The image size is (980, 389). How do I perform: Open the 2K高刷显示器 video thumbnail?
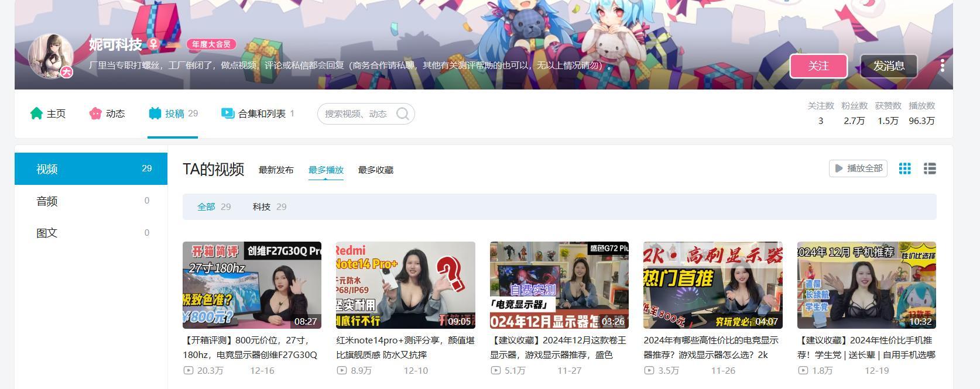pyautogui.click(x=713, y=285)
